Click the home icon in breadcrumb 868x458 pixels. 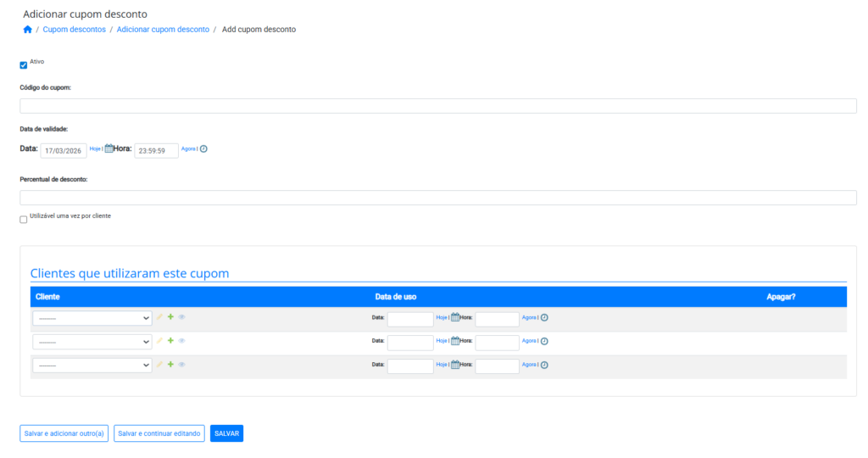coord(27,30)
